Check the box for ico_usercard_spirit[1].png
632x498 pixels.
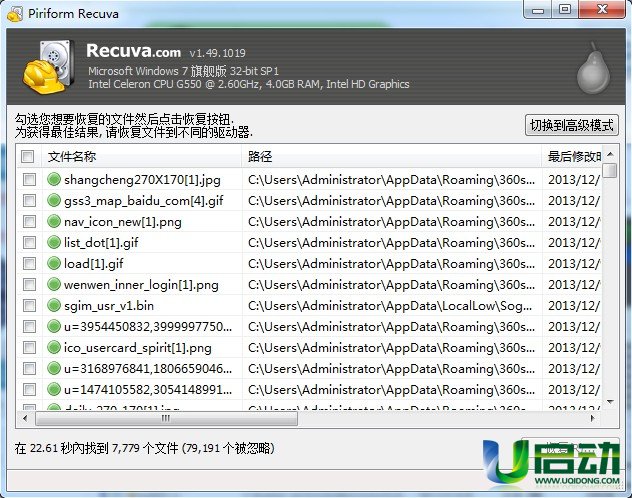click(29, 347)
